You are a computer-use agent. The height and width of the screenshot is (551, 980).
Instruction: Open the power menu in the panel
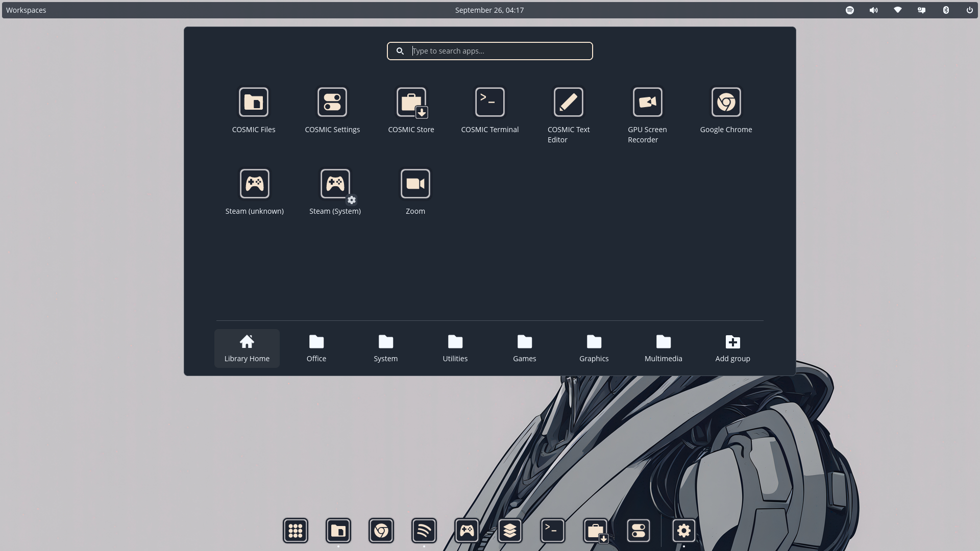tap(969, 10)
